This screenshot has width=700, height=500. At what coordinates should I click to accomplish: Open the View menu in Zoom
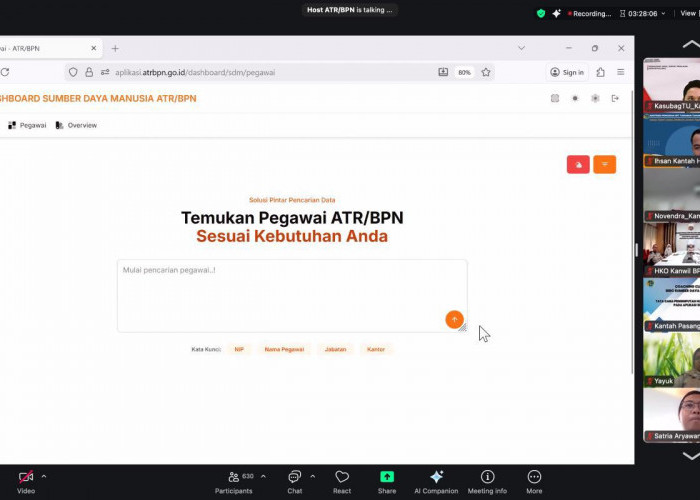(688, 13)
